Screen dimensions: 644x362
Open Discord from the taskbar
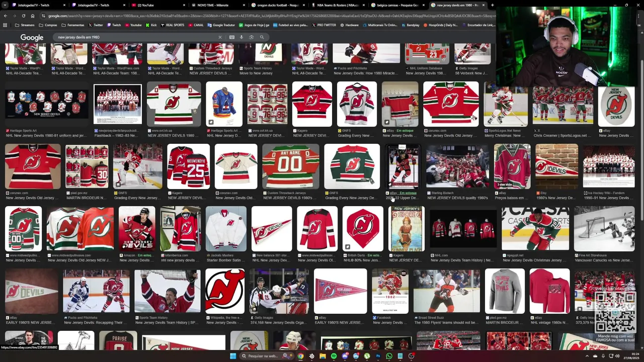tap(345, 356)
